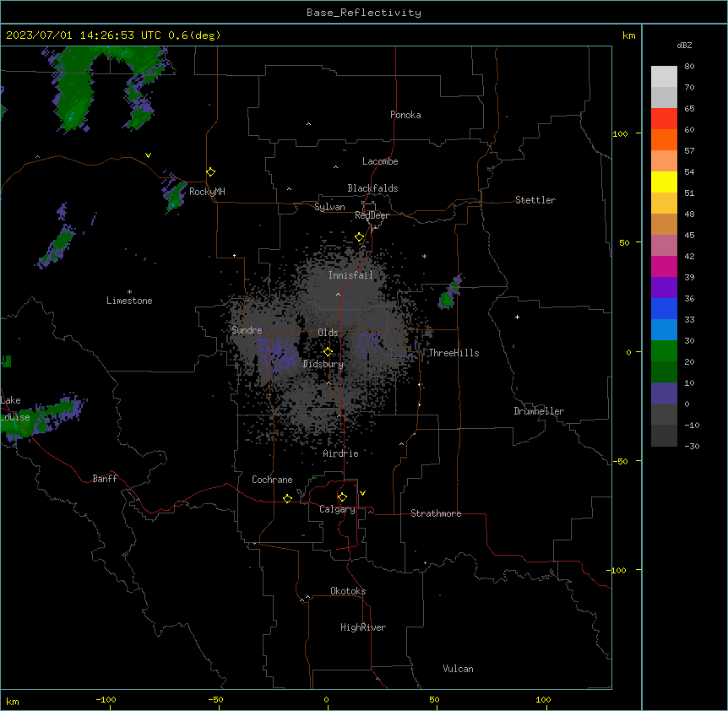Viewport: 728px width, 711px height.
Task: Click the Airdrie label
Action: tap(341, 453)
